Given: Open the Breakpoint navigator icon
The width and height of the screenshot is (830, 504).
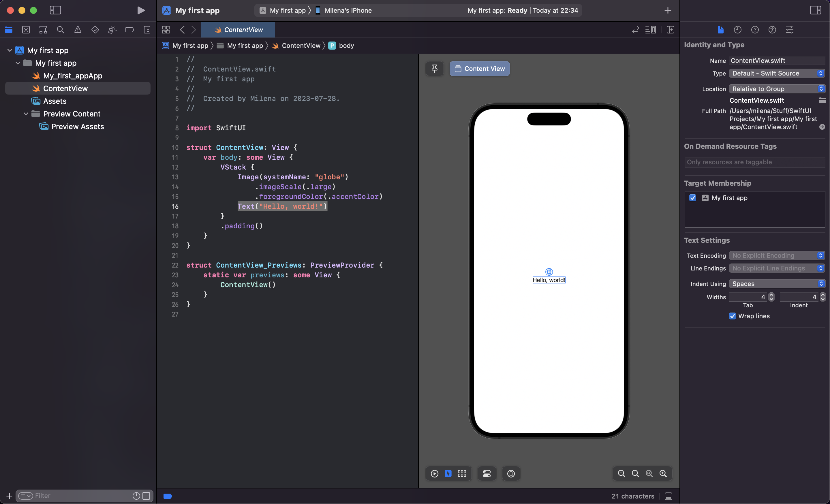Looking at the screenshot, I should coord(130,30).
